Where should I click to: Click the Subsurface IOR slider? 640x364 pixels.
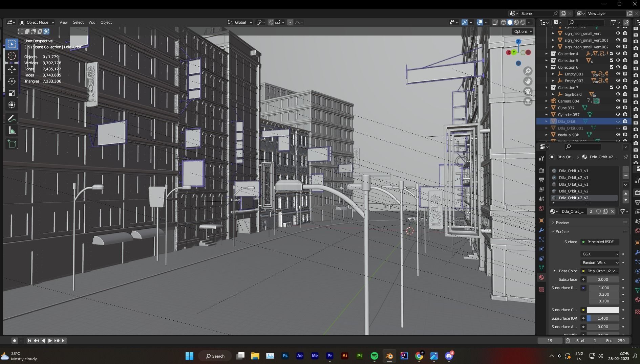tap(603, 318)
